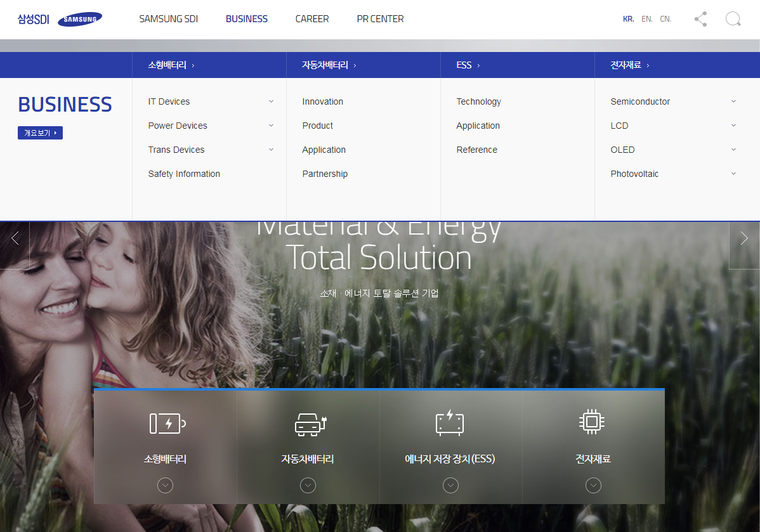Image resolution: width=760 pixels, height=532 pixels.
Task: Open Application under 자동차배터리
Action: pyautogui.click(x=324, y=150)
